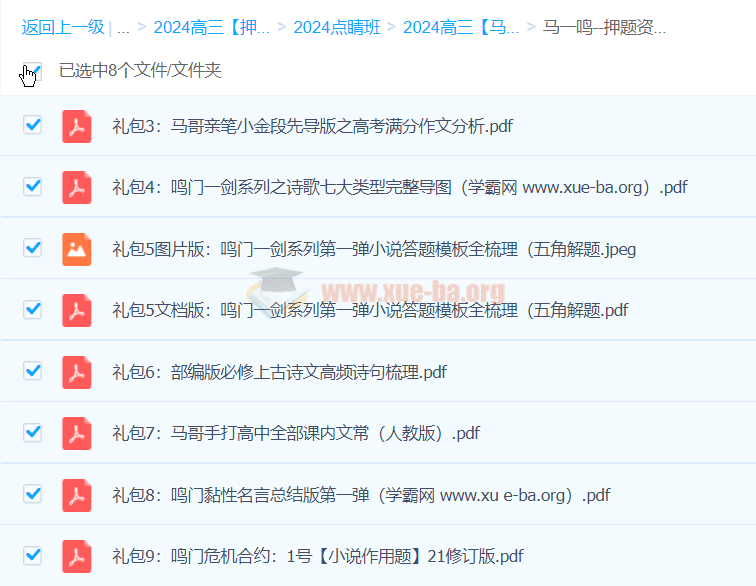This screenshot has width=756, height=586.
Task: Click the PDF icon for 礼包8
Action: [77, 495]
